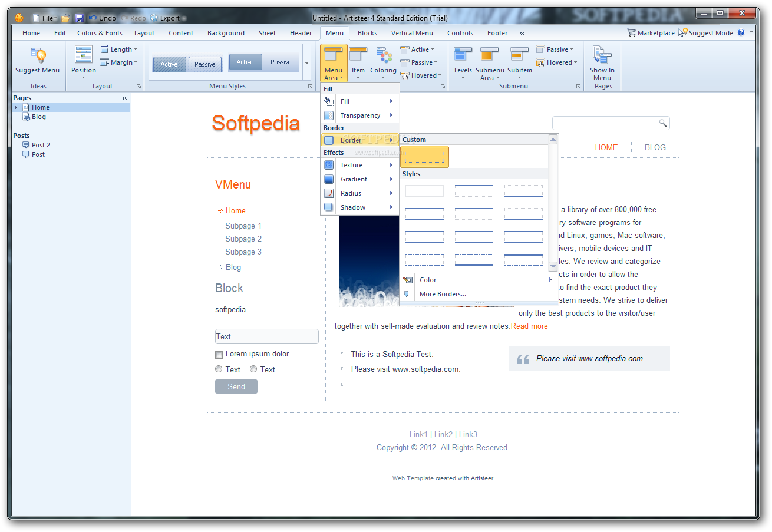Expand the Home page tree arrow
772x532 pixels.
16,107
